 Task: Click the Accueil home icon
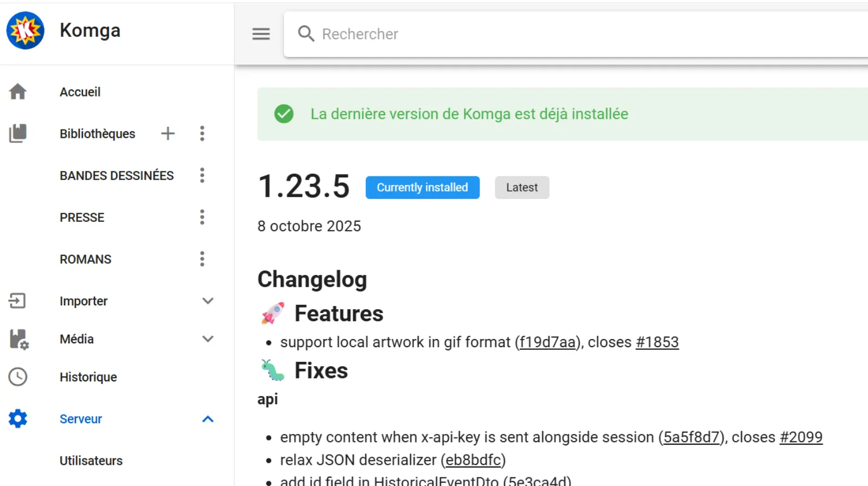pyautogui.click(x=18, y=92)
